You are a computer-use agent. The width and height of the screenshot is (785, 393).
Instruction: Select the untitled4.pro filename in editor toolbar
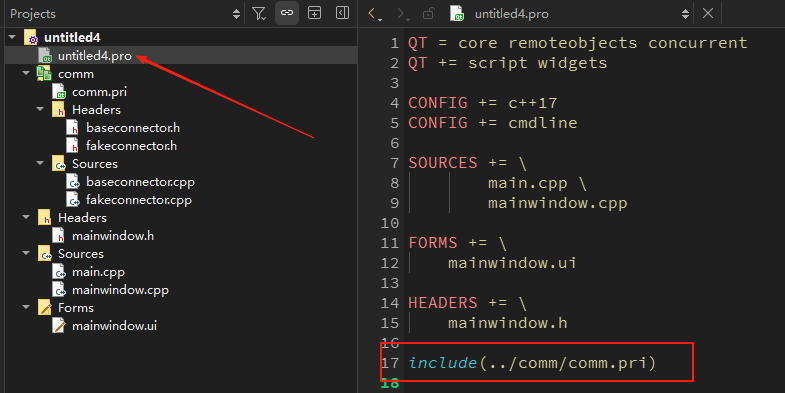(x=512, y=14)
